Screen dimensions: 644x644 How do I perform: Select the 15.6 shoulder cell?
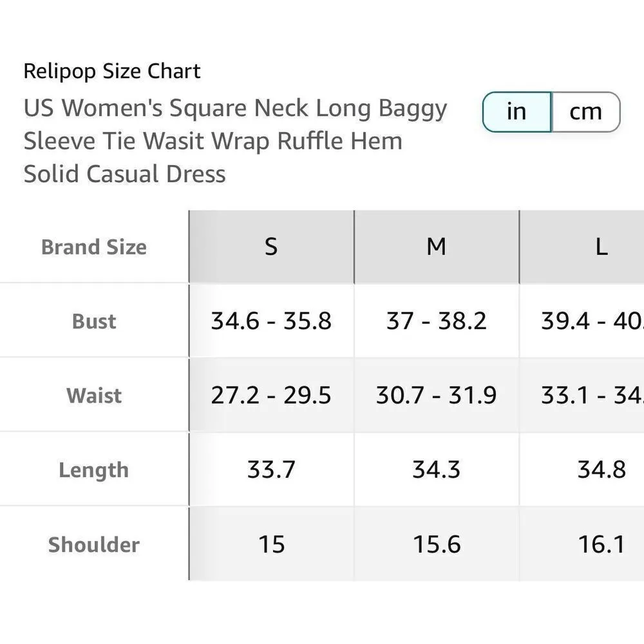coord(437,544)
